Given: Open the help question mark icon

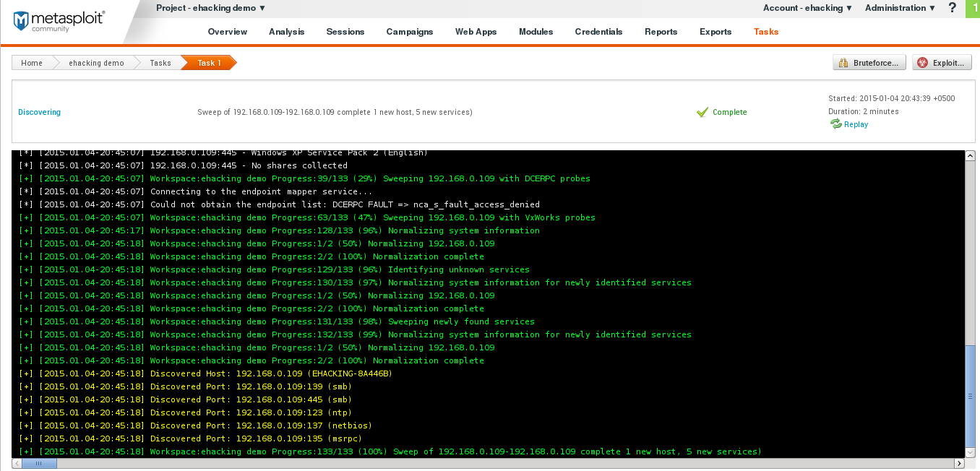Looking at the screenshot, I should pyautogui.click(x=953, y=8).
